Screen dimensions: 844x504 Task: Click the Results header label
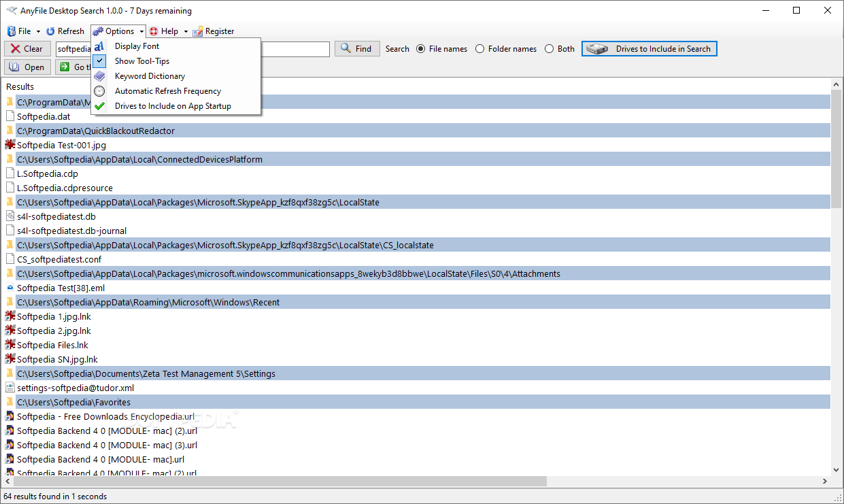click(20, 86)
